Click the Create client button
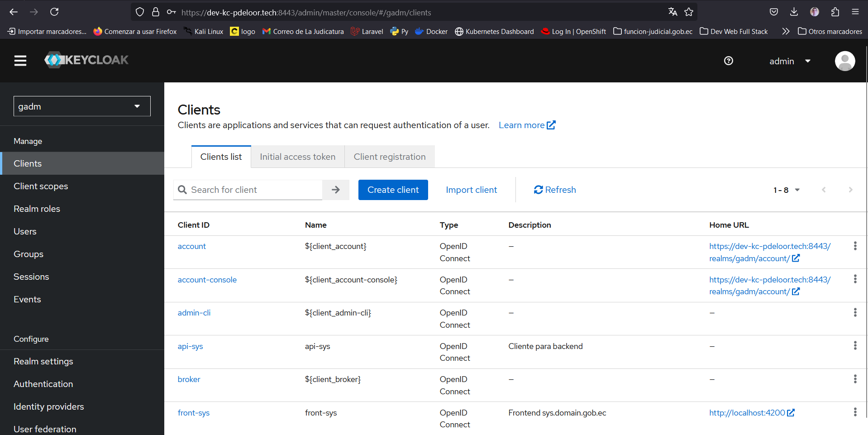Screen dimensions: 868x435 pos(393,190)
